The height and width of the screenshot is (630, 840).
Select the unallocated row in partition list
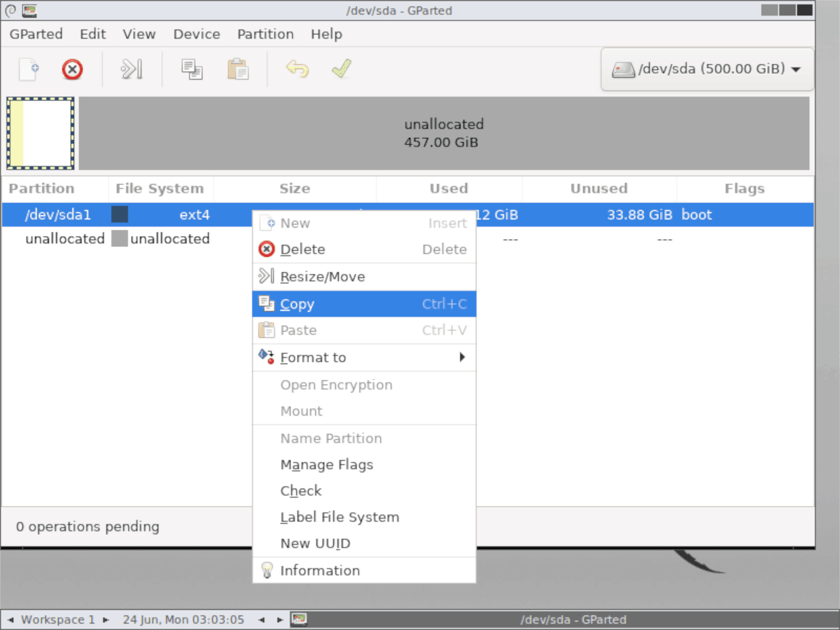pyautogui.click(x=65, y=239)
